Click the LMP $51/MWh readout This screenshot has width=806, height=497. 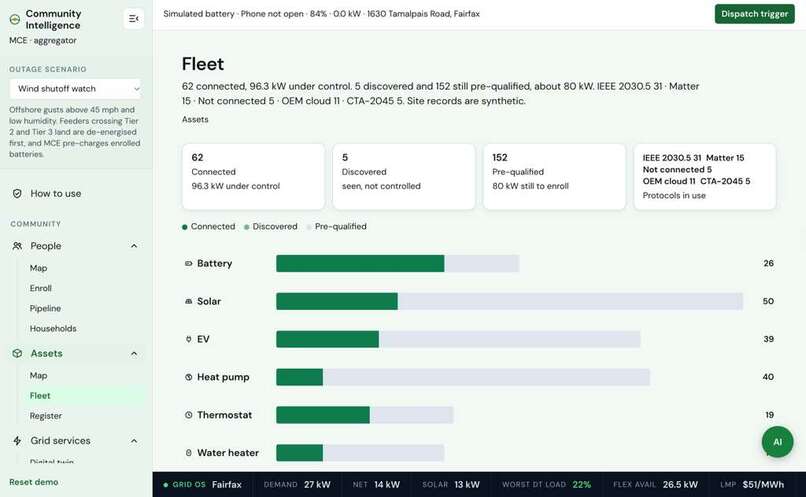coord(752,485)
